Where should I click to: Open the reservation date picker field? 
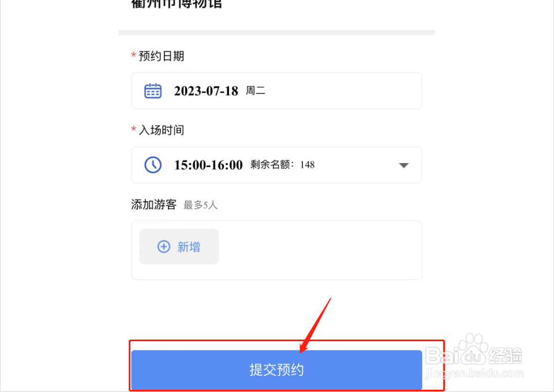(276, 91)
